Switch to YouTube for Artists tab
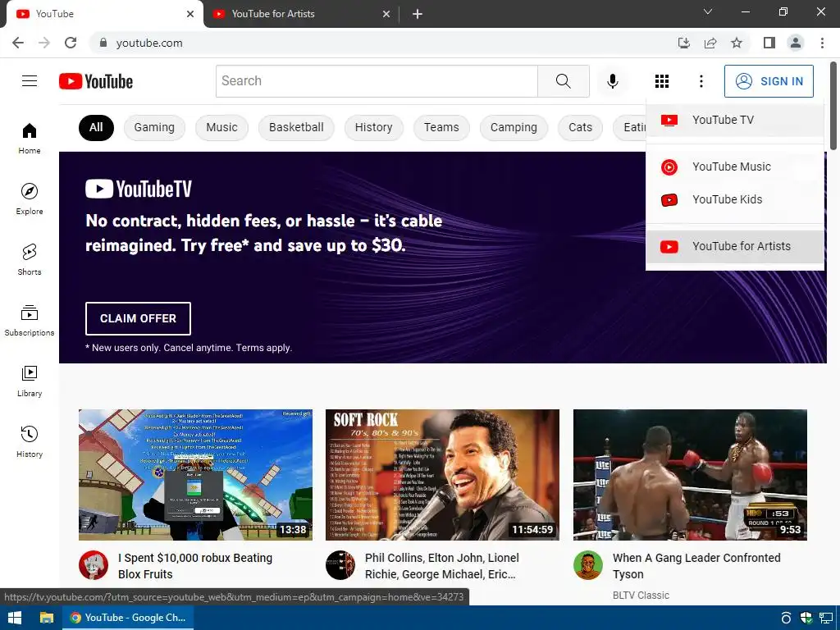 point(300,14)
